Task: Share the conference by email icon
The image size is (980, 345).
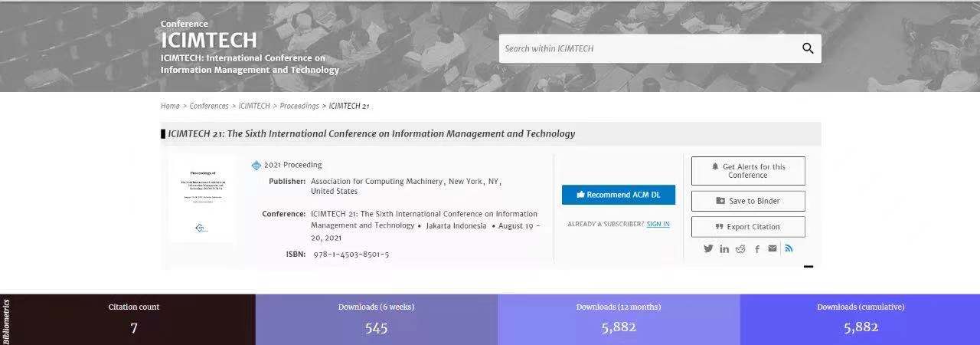Action: [773, 248]
